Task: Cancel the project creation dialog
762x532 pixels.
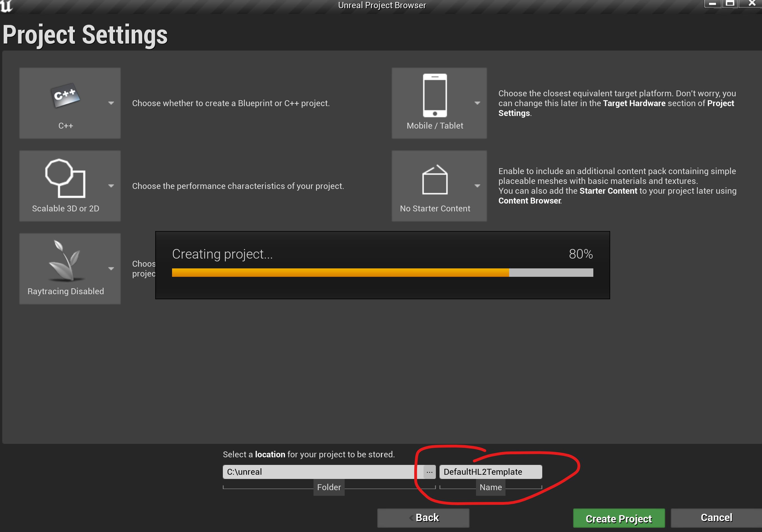Action: tap(716, 518)
